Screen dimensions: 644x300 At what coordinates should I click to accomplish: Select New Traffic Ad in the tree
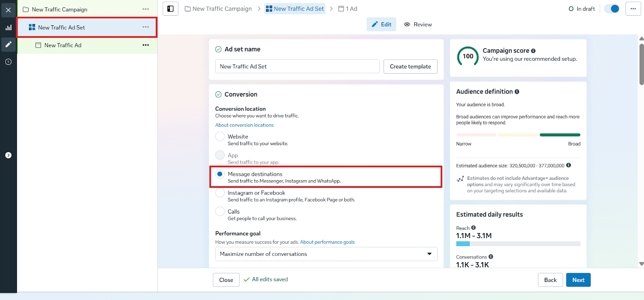[x=63, y=45]
